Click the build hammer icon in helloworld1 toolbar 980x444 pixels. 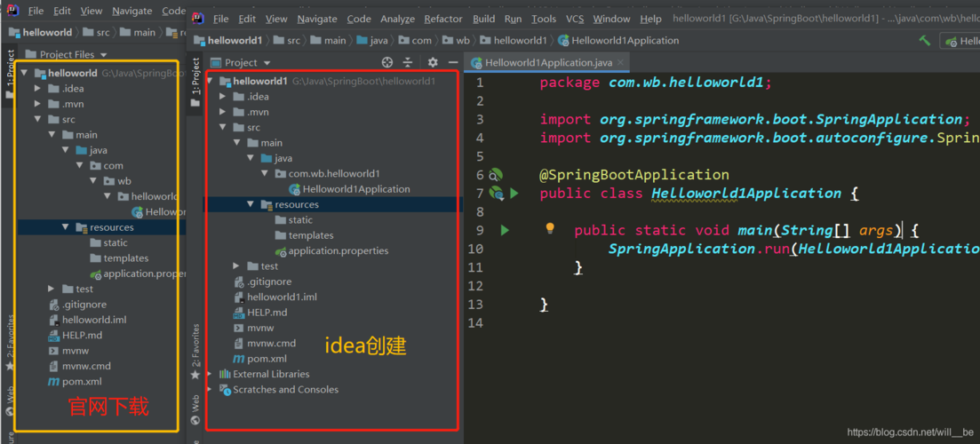coord(924,40)
